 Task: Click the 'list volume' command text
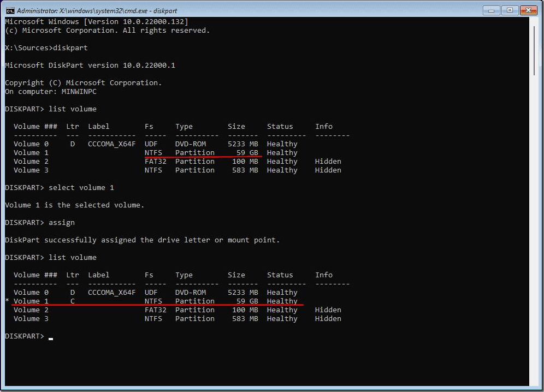[x=72, y=109]
